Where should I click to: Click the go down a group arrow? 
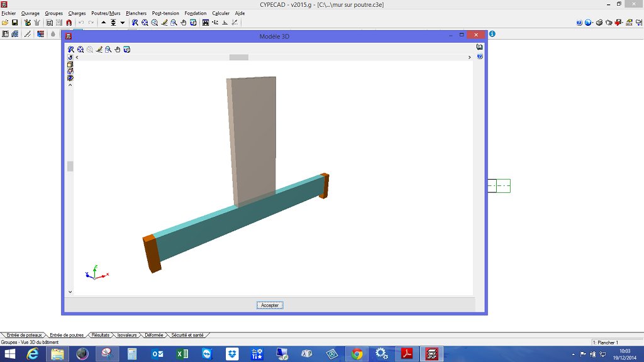click(122, 23)
